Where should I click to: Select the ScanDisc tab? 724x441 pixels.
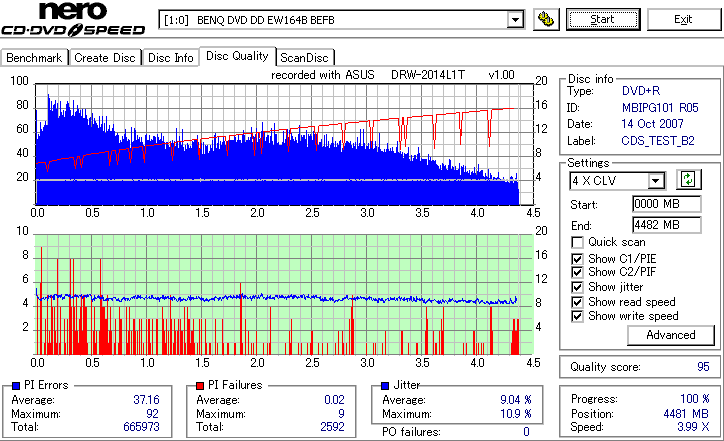(305, 58)
